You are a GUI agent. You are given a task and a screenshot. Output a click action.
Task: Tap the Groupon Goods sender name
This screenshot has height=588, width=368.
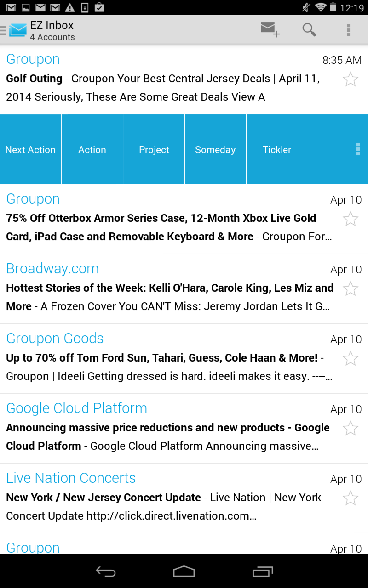click(x=55, y=339)
